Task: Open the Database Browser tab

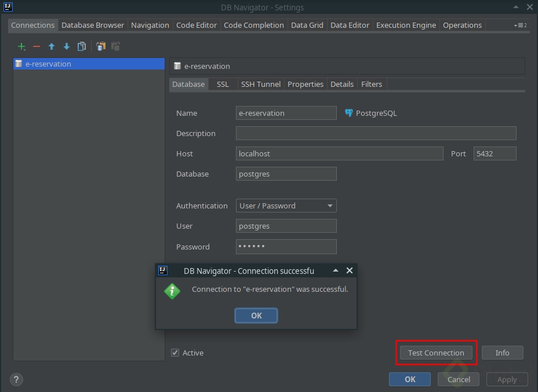Action: point(93,25)
